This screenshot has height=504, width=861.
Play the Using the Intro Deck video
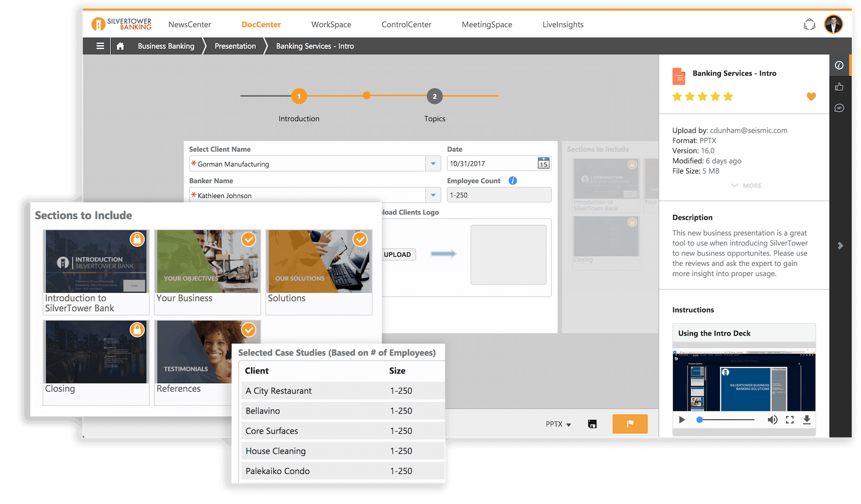click(682, 420)
